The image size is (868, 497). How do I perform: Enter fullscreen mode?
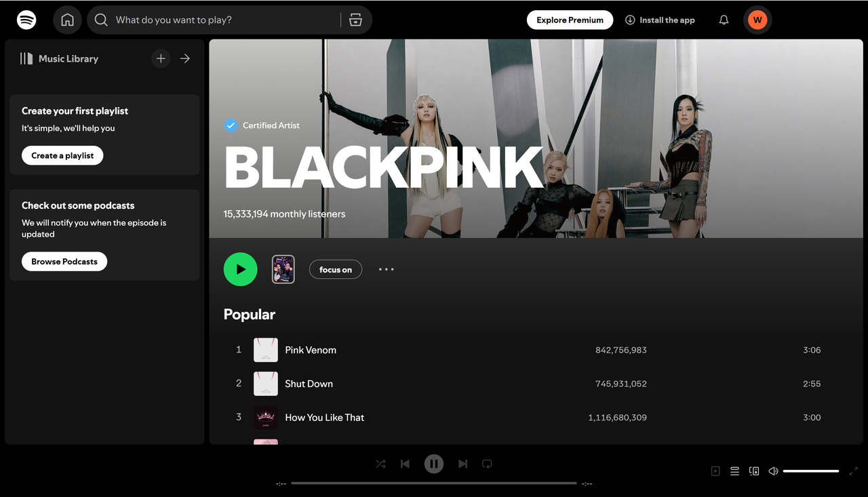tap(853, 471)
